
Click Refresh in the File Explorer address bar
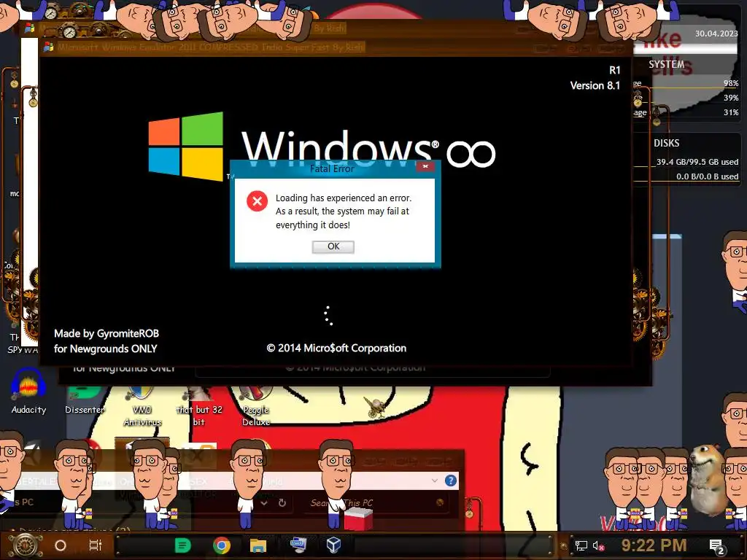(x=282, y=503)
